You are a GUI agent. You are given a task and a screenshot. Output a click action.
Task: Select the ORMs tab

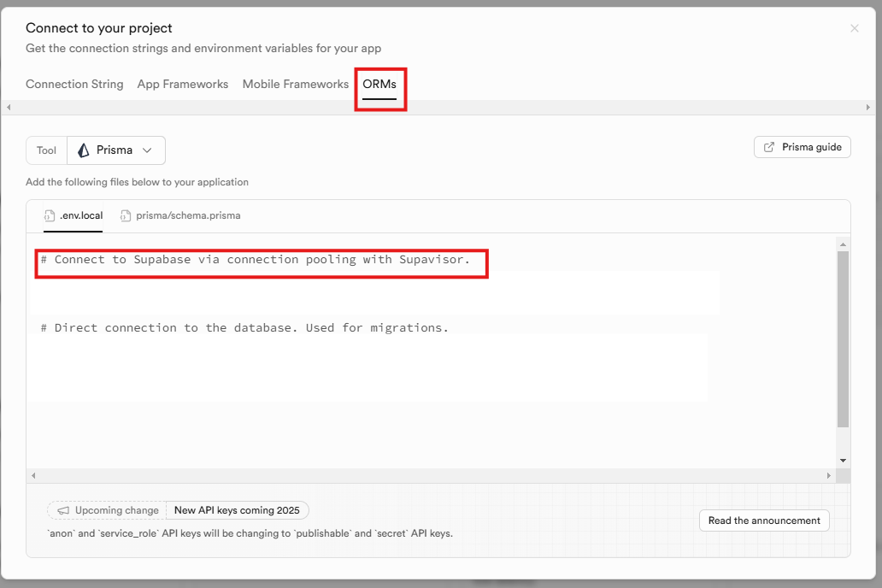(379, 84)
